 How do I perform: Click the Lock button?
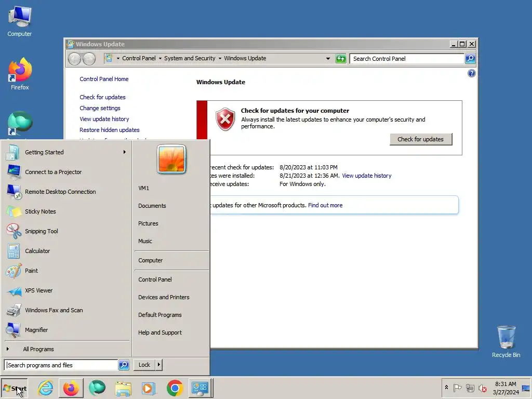point(144,365)
